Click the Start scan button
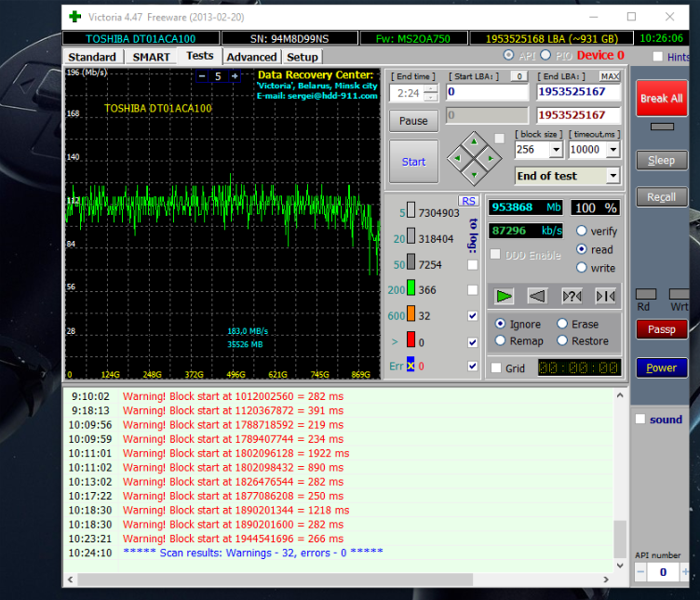 click(x=413, y=162)
